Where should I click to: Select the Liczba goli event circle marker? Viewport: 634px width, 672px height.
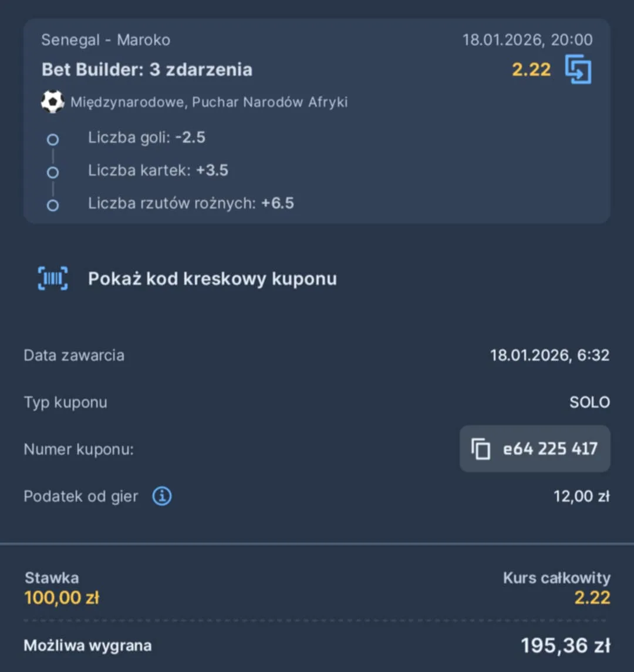pyautogui.click(x=53, y=140)
